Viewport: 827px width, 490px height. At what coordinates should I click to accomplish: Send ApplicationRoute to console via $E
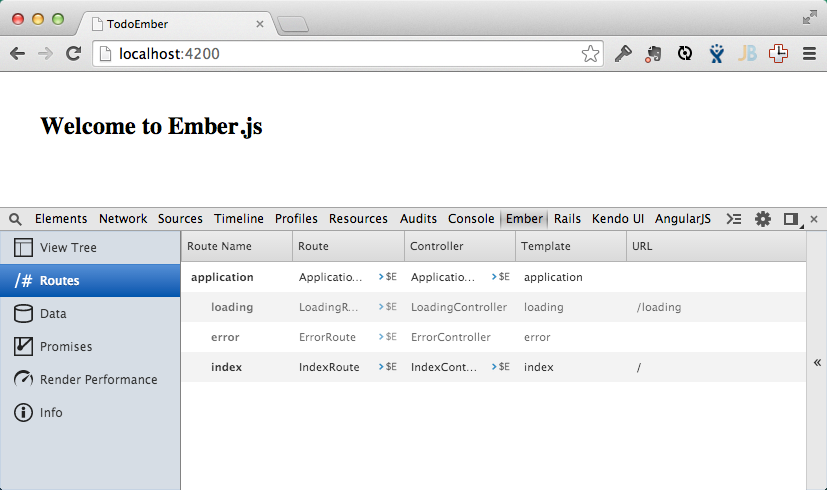click(388, 277)
